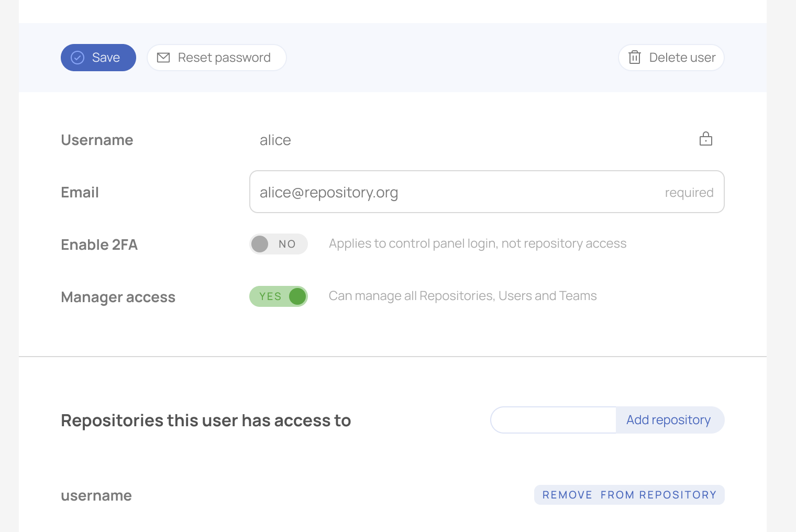
Task: Focus the Email input field
Action: tap(487, 192)
